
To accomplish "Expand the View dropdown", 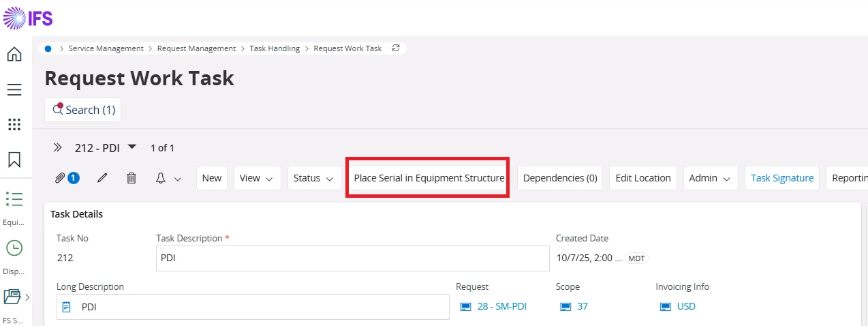I will (x=256, y=178).
